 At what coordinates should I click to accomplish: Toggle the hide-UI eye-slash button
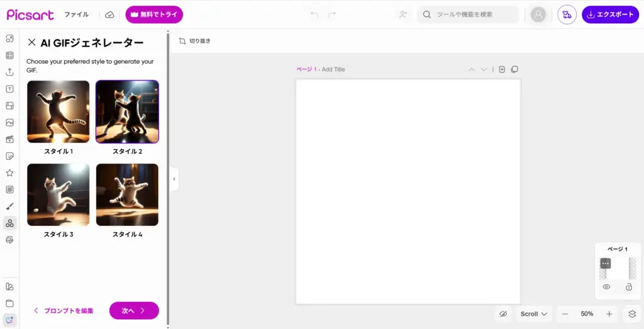[503, 314]
